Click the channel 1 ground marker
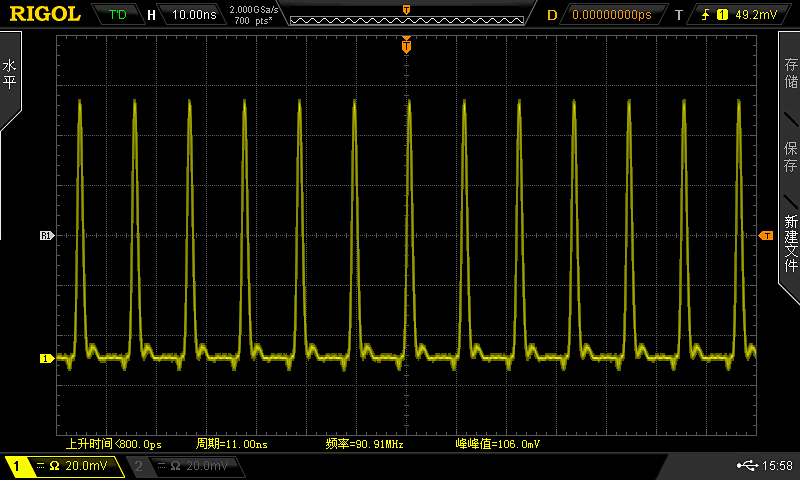Screen dimensions: 800x480 [x=45, y=358]
